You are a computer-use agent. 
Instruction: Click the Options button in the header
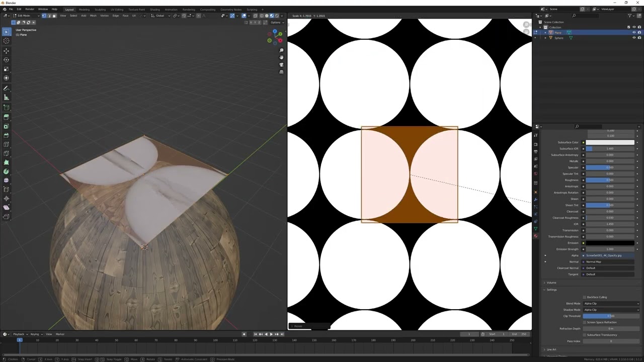pos(276,22)
